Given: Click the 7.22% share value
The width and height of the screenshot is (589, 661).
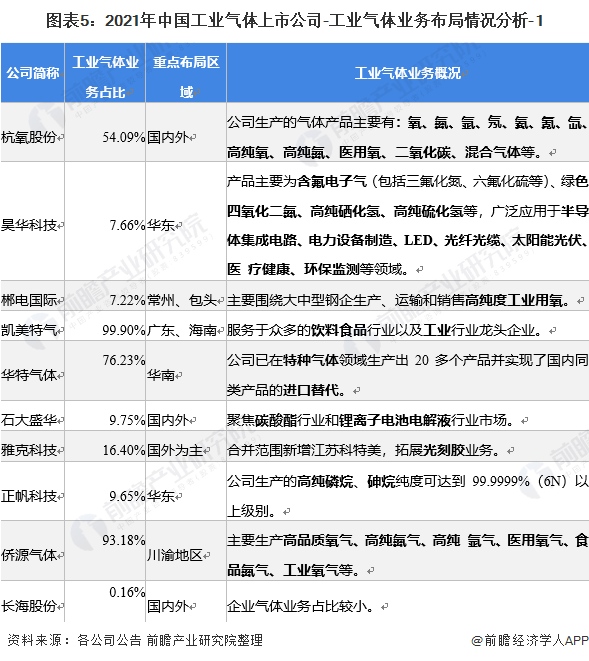Looking at the screenshot, I should (127, 300).
